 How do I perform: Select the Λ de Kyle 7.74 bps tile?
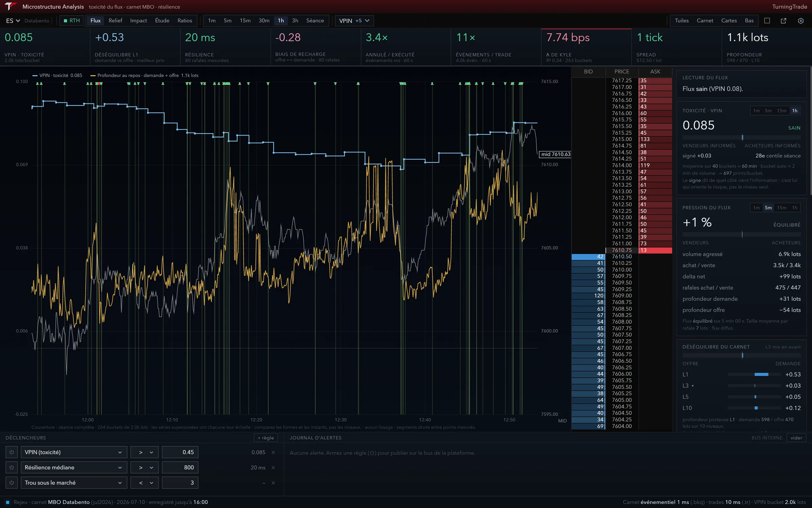586,47
